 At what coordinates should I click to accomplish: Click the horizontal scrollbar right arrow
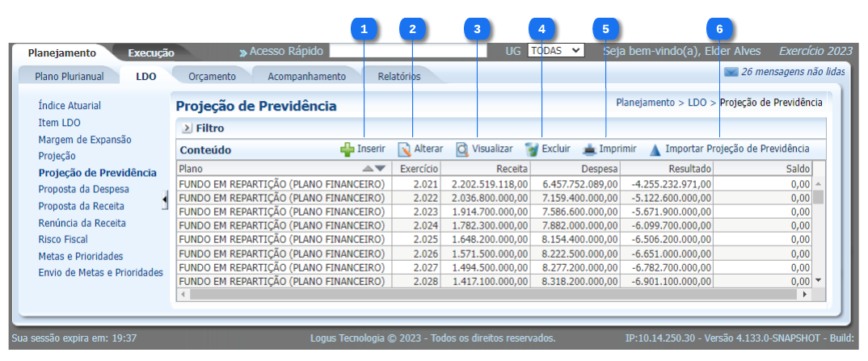[804, 295]
